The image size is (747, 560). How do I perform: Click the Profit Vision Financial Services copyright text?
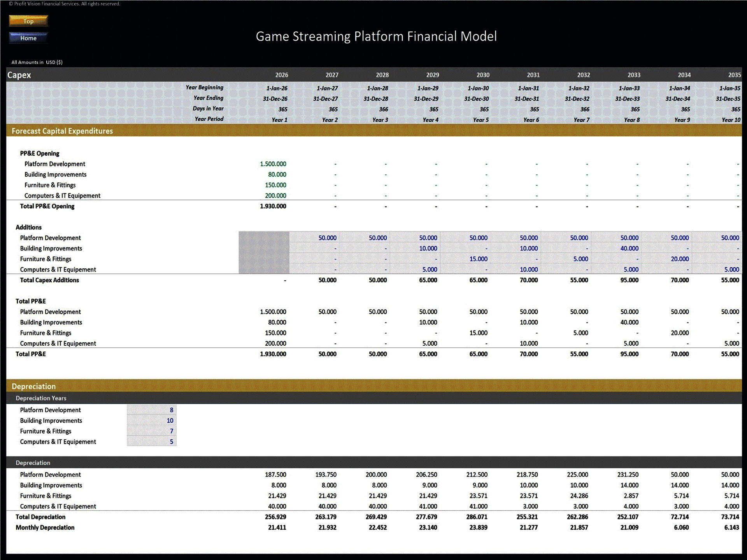point(65,3)
